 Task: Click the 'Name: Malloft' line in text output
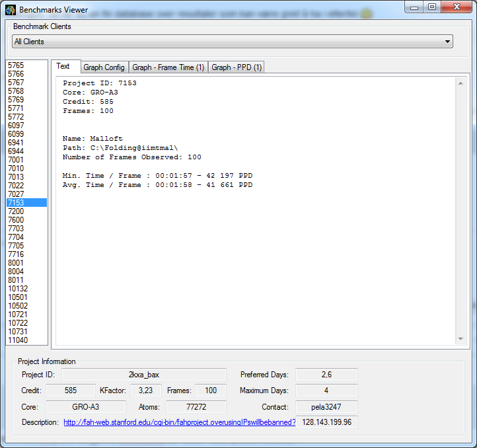pyautogui.click(x=92, y=139)
